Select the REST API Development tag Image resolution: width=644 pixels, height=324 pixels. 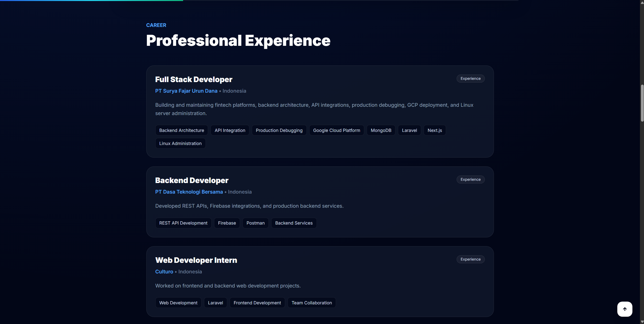tap(183, 223)
